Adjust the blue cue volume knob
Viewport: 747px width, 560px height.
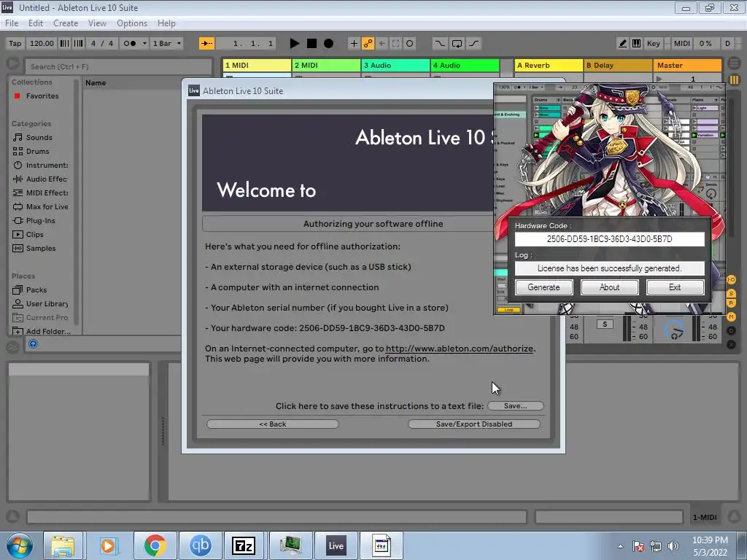(x=675, y=329)
